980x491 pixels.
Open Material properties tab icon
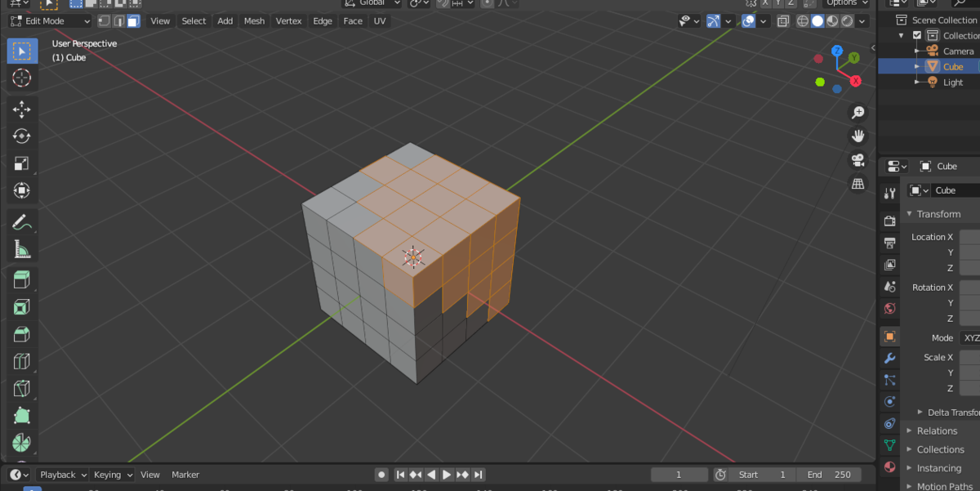tap(889, 467)
